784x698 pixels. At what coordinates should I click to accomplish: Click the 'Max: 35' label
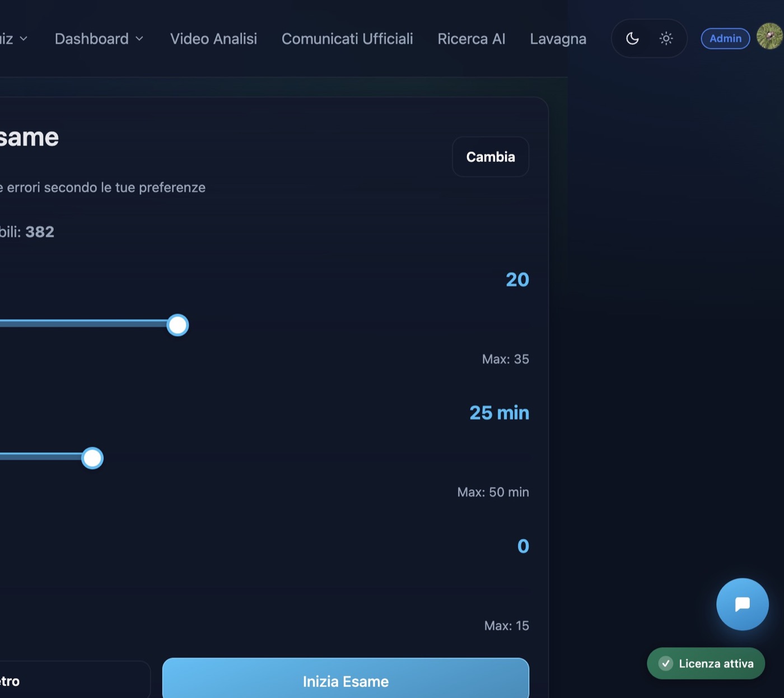pos(506,359)
